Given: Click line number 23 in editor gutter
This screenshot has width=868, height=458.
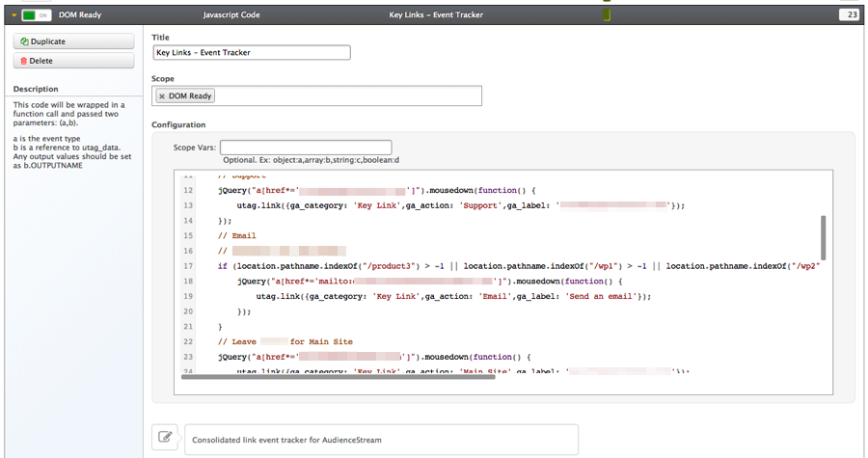Looking at the screenshot, I should click(x=188, y=357).
